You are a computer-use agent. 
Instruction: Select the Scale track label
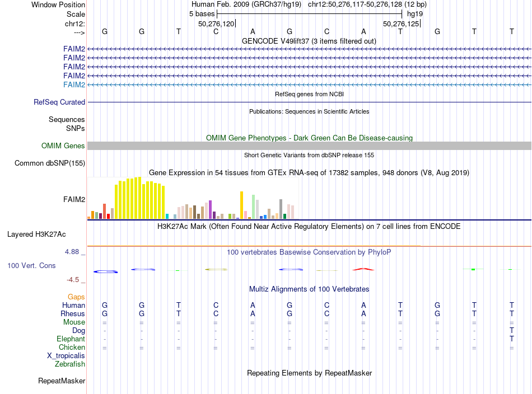click(76, 14)
